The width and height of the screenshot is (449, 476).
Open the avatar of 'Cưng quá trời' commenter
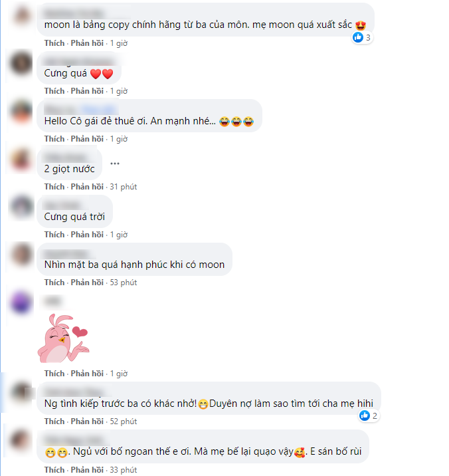point(21,207)
